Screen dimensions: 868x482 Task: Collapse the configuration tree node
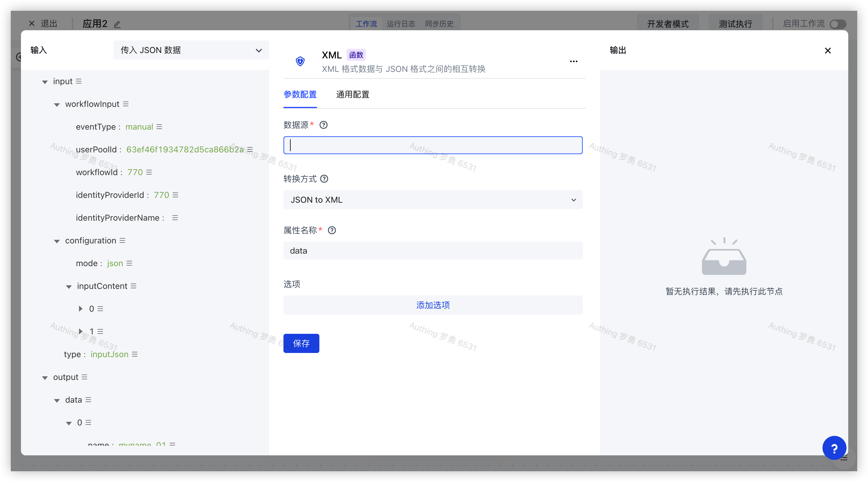click(57, 241)
